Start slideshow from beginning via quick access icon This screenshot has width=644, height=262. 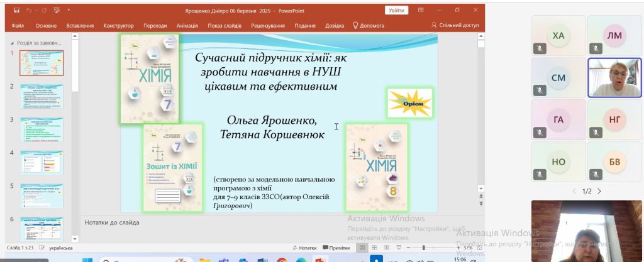click(x=55, y=10)
